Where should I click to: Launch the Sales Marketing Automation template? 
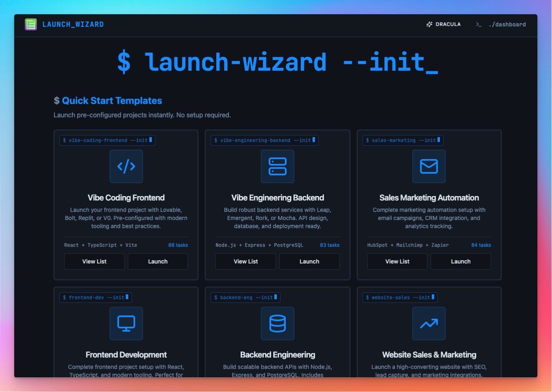(x=461, y=261)
